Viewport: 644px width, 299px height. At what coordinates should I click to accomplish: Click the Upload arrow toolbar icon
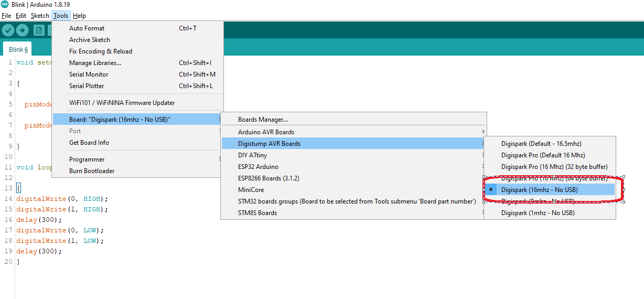(x=22, y=30)
